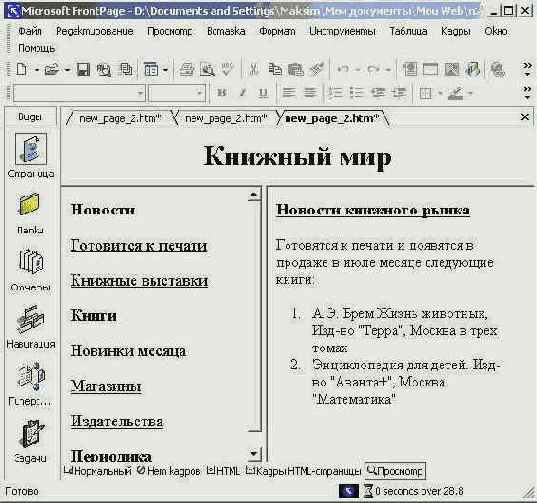Open the Reports view icon
This screenshot has width=537, height=503.
pyautogui.click(x=30, y=261)
